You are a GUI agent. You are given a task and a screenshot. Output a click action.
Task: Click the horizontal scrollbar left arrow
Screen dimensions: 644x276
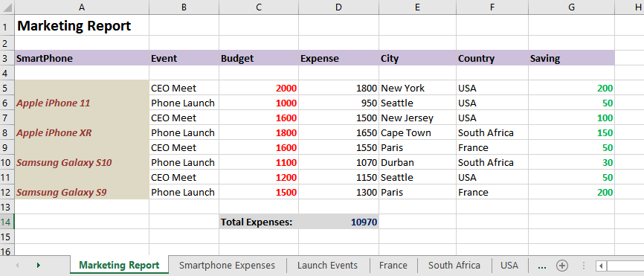click(x=601, y=266)
